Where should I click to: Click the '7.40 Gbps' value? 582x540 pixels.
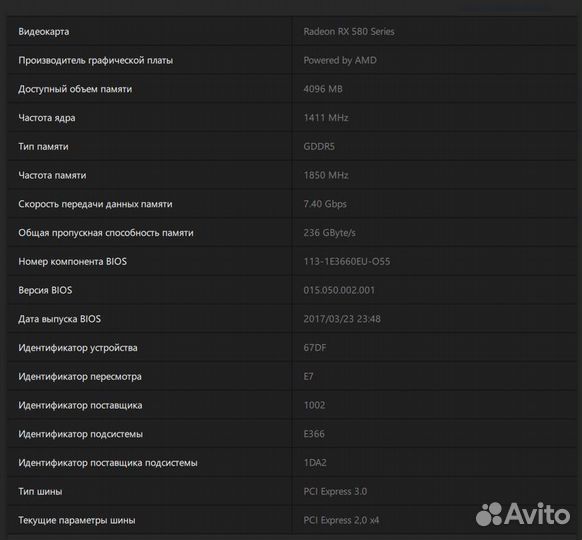coord(325,204)
